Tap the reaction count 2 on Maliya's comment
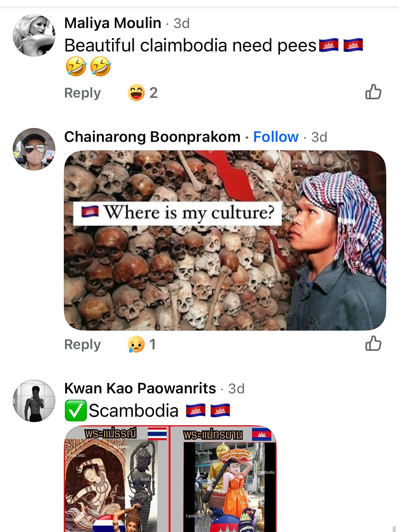 tap(154, 93)
